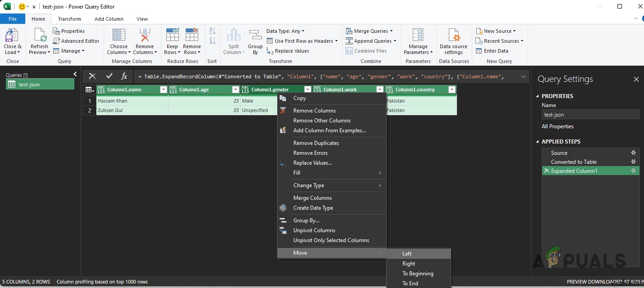Select the Split Column tool
Screen dimensions: 644x288
(x=233, y=40)
